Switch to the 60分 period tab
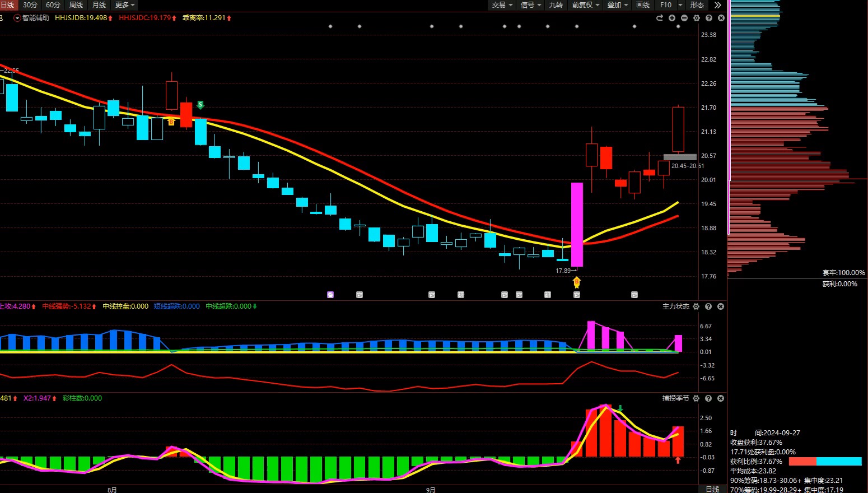 pyautogui.click(x=53, y=4)
